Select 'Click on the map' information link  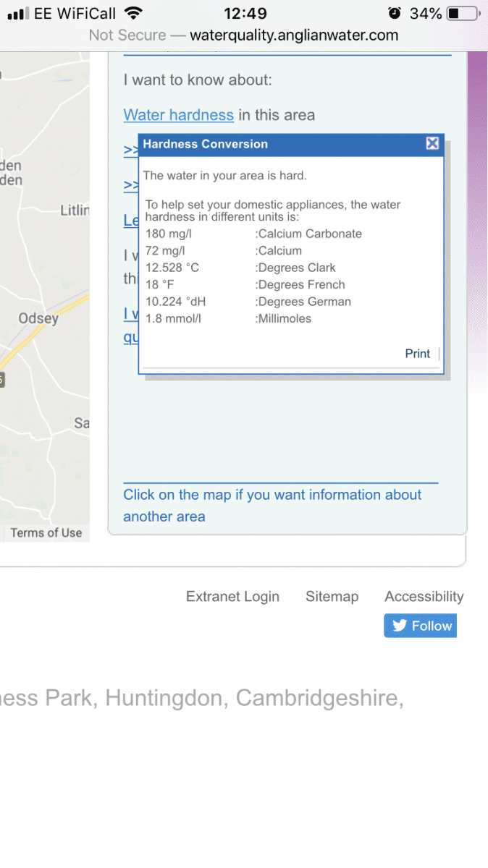point(272,506)
